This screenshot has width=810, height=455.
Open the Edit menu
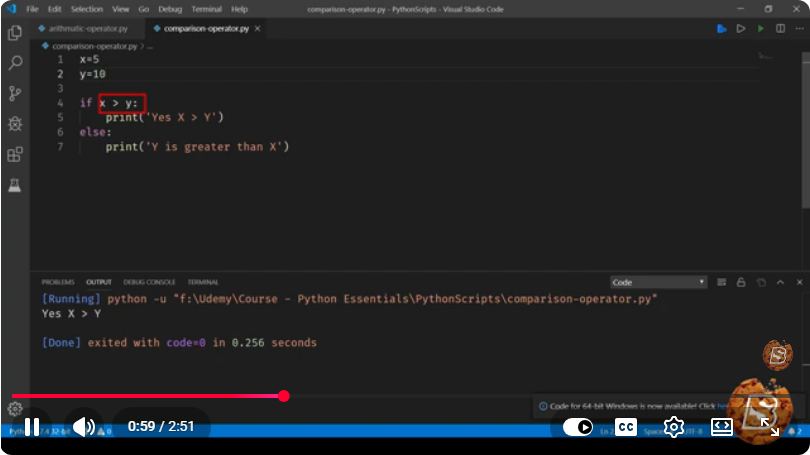tap(54, 9)
